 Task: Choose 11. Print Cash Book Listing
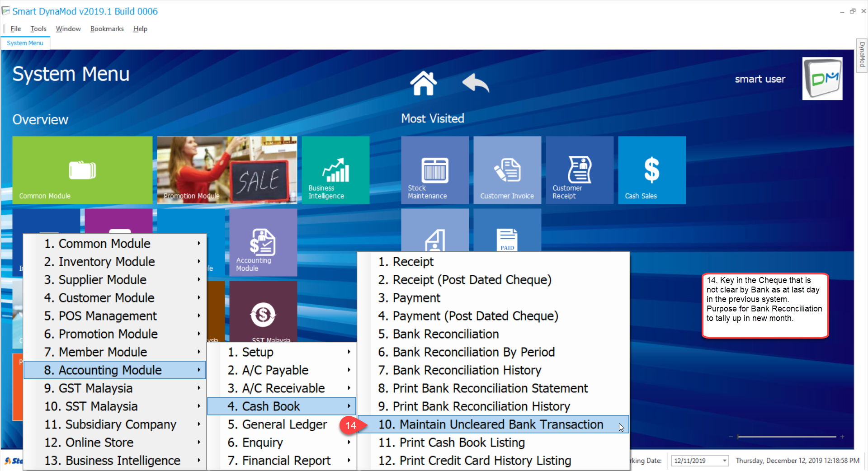click(x=493, y=442)
